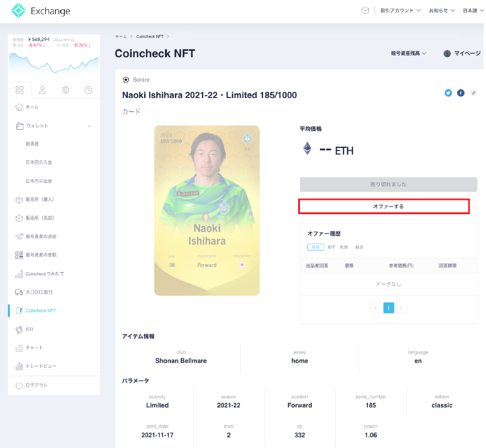Click the serial_number value 185
This screenshot has width=486, height=448.
coord(371,406)
